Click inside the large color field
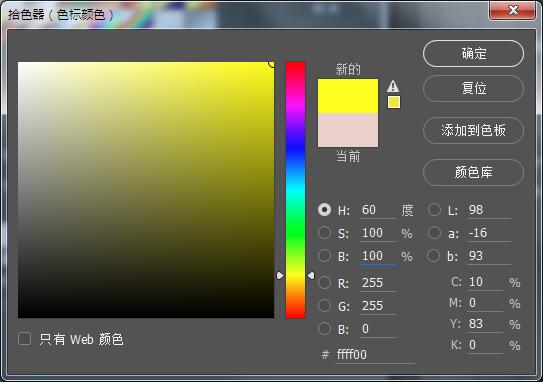This screenshot has width=543, height=382. (x=146, y=190)
